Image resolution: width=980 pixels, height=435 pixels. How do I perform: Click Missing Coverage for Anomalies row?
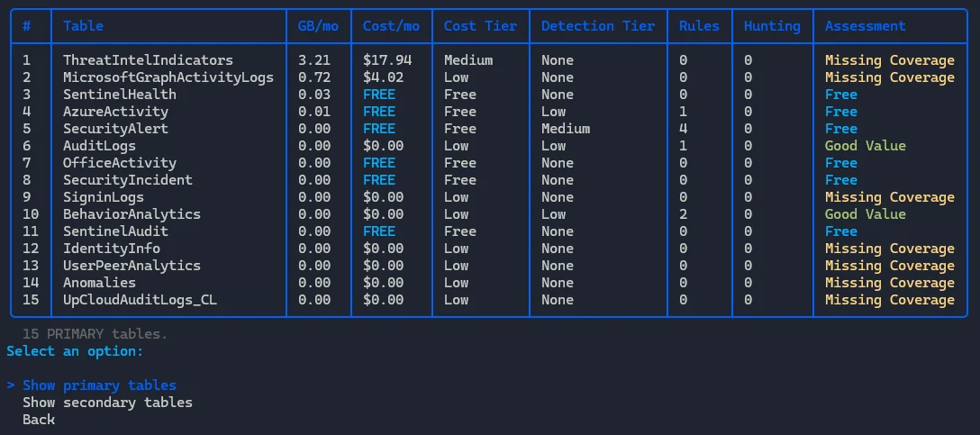pos(889,283)
